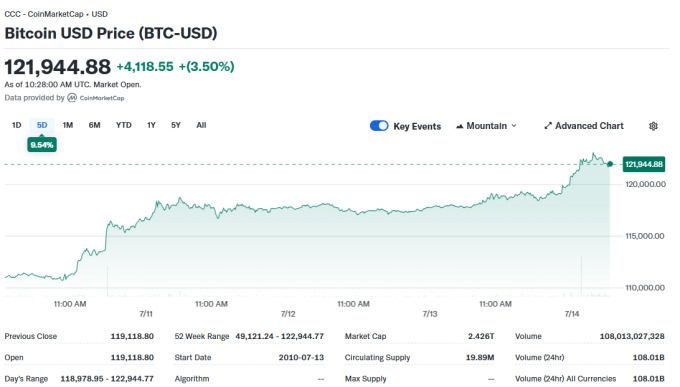The image size is (680, 387).
Task: Show the 5Y price history
Action: 176,125
